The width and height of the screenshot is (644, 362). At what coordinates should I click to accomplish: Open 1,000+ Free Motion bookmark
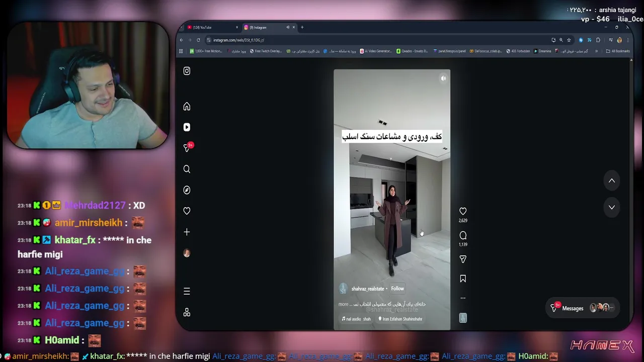click(206, 51)
